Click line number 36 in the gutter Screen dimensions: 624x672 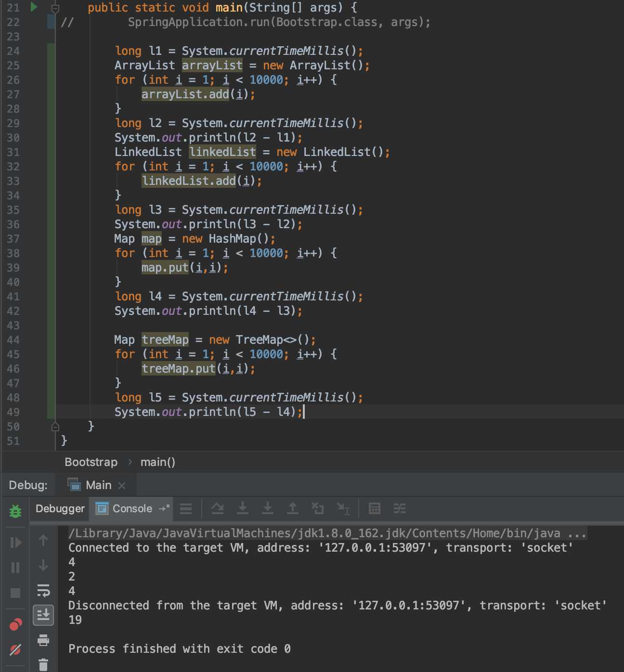click(x=13, y=224)
